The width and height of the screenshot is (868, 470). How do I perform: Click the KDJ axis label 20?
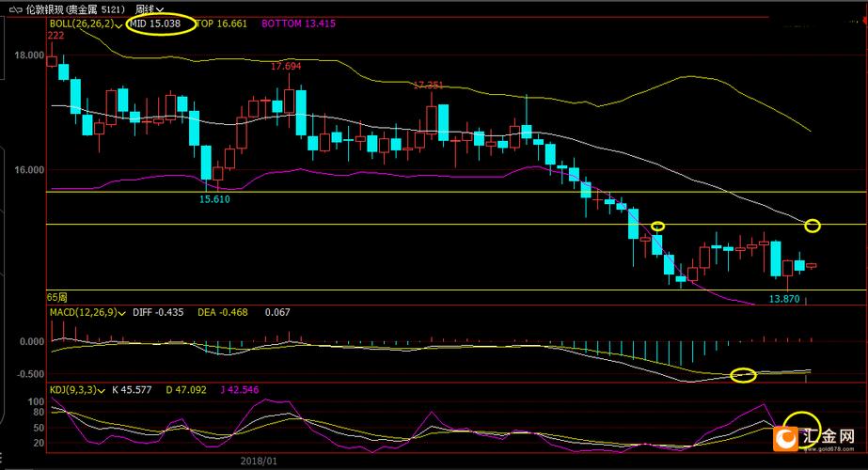pos(39,444)
